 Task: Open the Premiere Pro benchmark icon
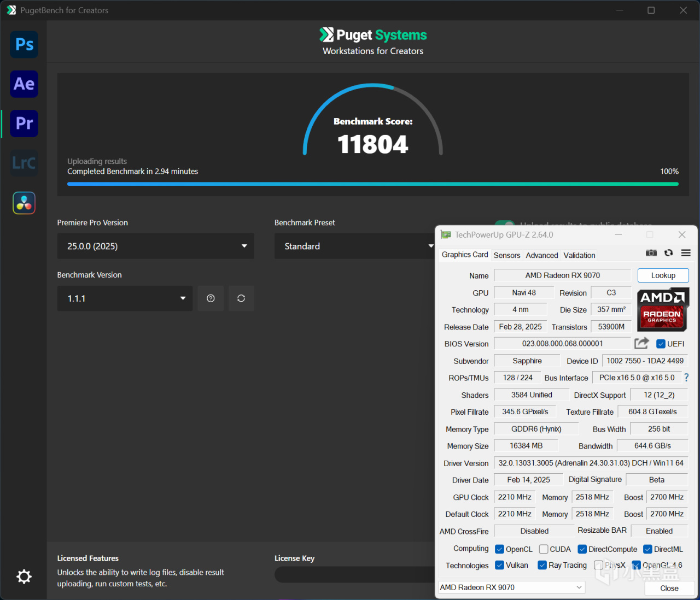(x=24, y=123)
